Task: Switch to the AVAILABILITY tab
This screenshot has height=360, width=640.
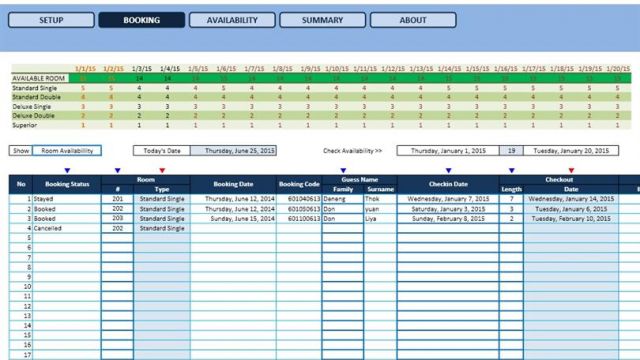Action: click(x=232, y=20)
